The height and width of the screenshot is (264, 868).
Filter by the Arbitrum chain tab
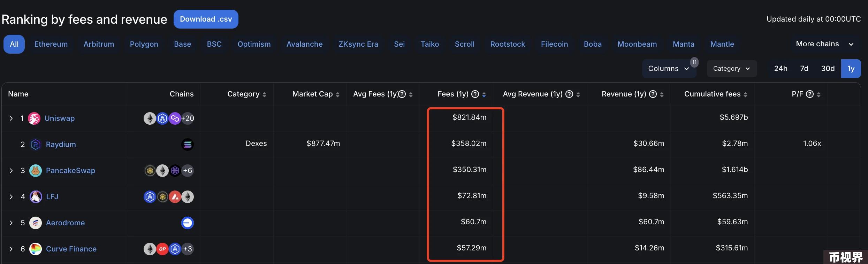point(99,44)
